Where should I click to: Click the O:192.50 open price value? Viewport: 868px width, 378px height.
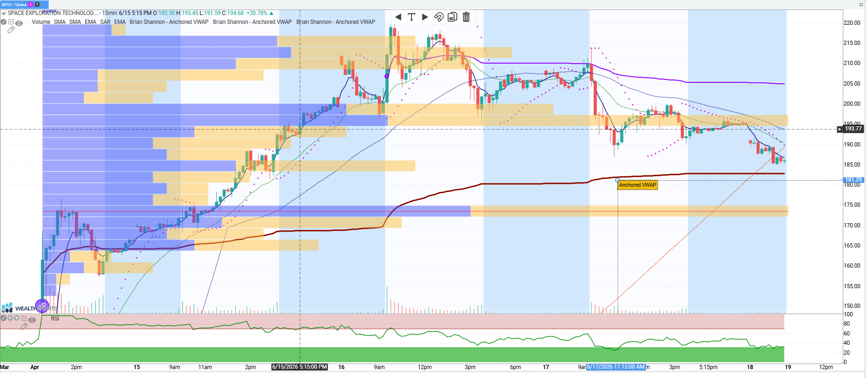click(164, 13)
